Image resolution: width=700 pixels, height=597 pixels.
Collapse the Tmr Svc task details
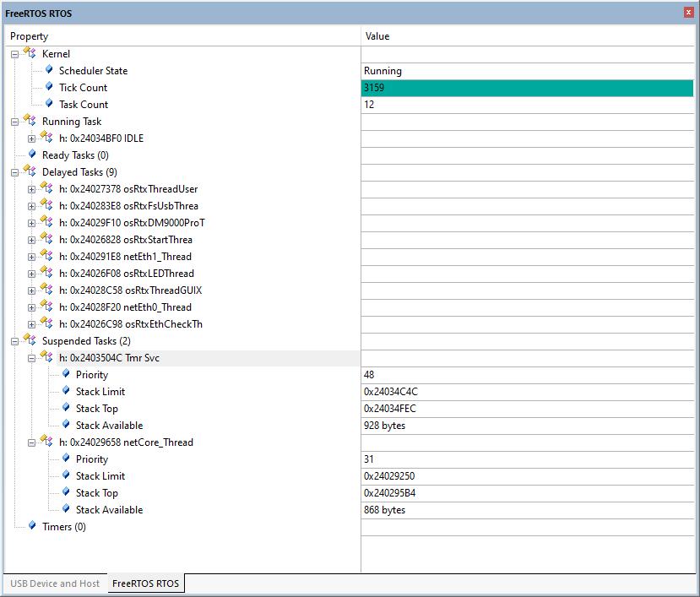pyautogui.click(x=32, y=359)
